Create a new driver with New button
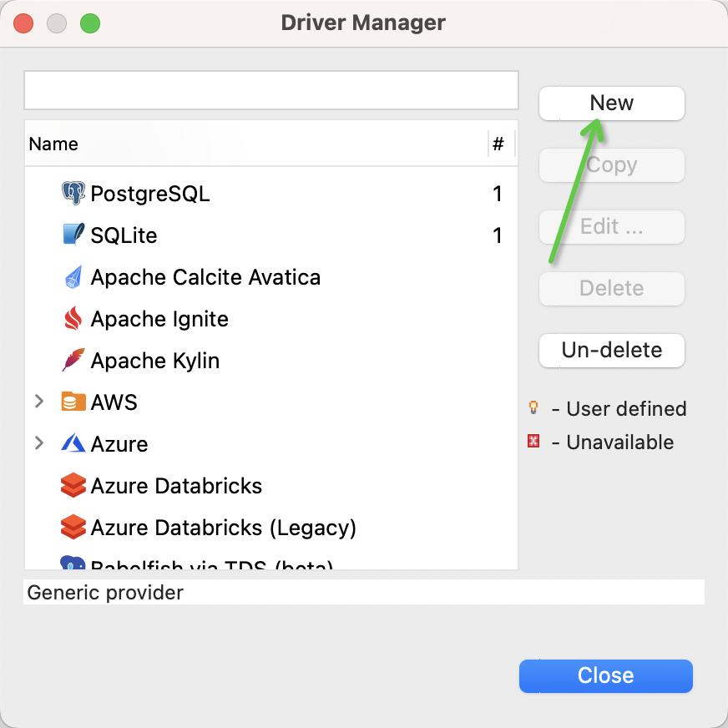 [611, 103]
